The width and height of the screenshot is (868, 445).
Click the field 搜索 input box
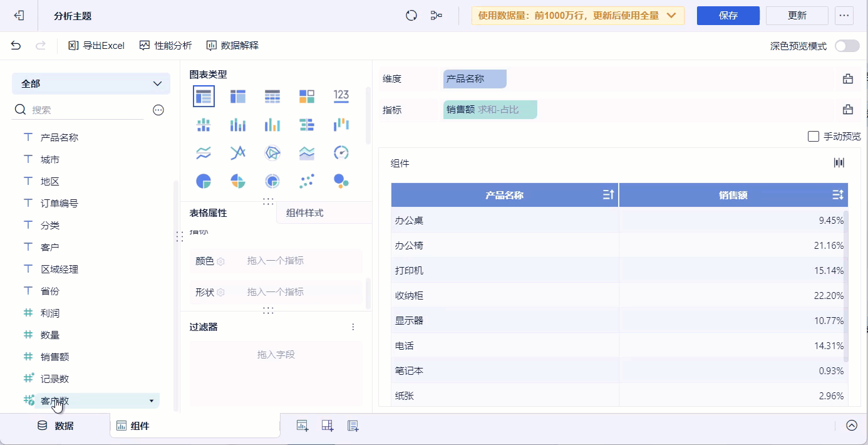(x=86, y=110)
